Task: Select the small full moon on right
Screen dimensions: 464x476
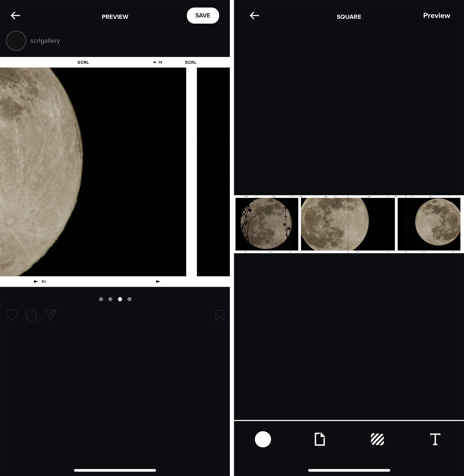Action: point(438,222)
